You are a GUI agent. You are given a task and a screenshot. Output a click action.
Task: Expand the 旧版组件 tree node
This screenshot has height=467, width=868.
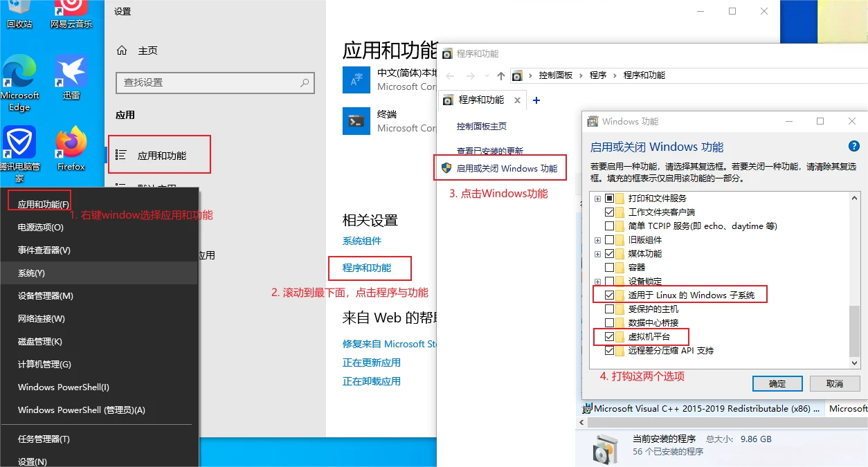click(x=598, y=240)
